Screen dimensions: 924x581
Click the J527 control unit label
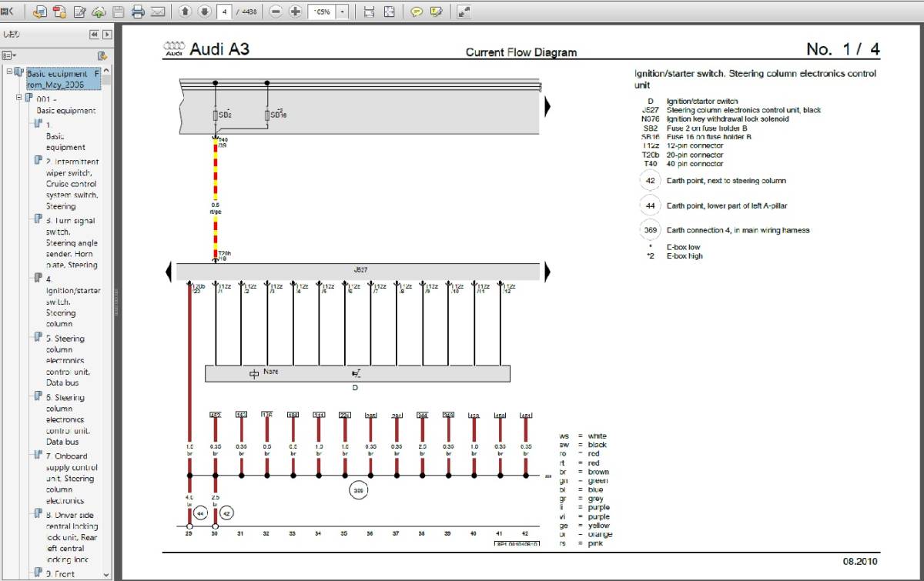(x=360, y=271)
